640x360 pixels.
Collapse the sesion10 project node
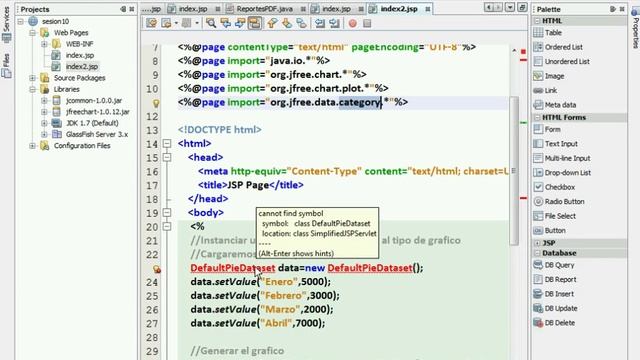coord(20,21)
